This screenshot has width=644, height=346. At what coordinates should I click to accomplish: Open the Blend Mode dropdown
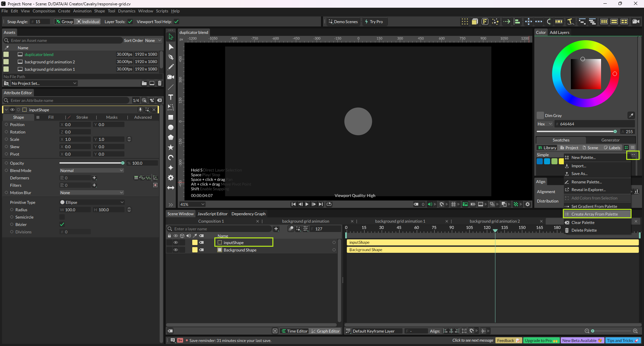(x=92, y=170)
